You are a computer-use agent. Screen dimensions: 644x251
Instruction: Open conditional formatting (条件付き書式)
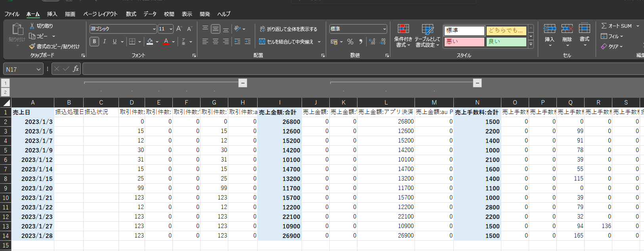[403, 36]
